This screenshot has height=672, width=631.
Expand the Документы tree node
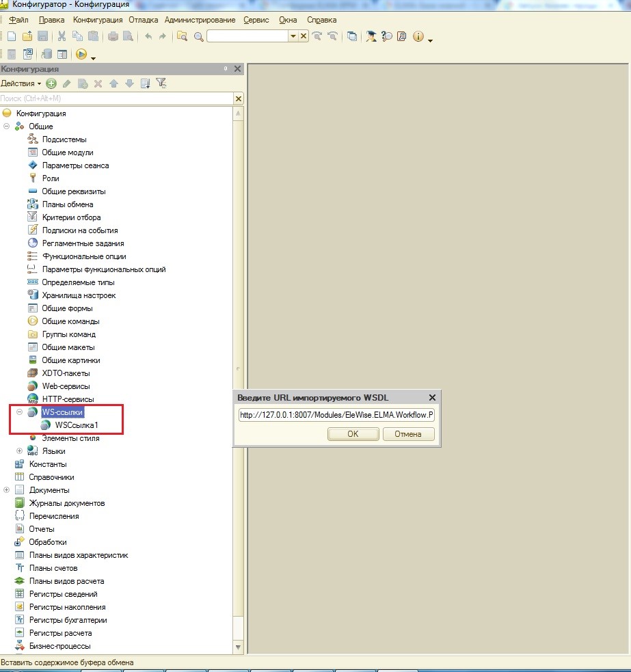click(7, 490)
